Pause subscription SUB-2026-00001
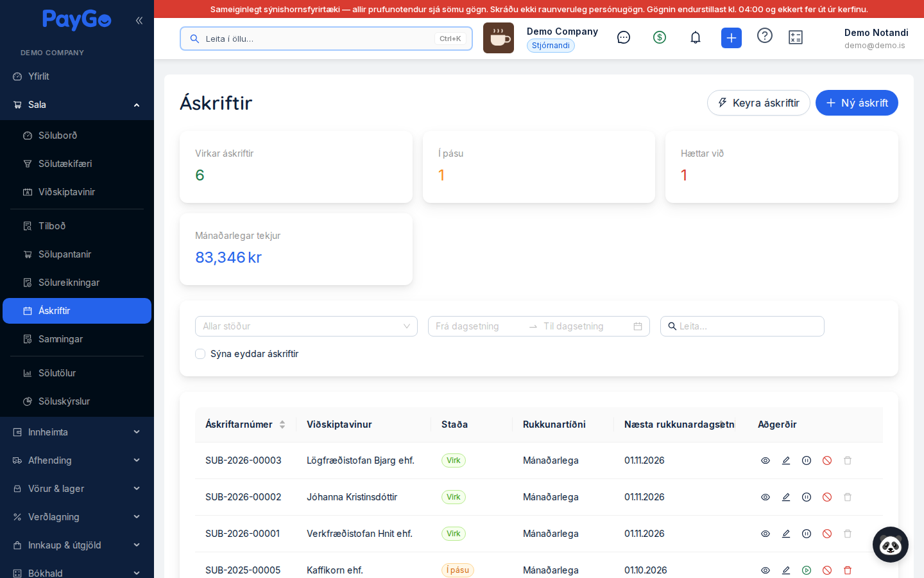Viewport: 924px width, 578px height. (x=807, y=534)
